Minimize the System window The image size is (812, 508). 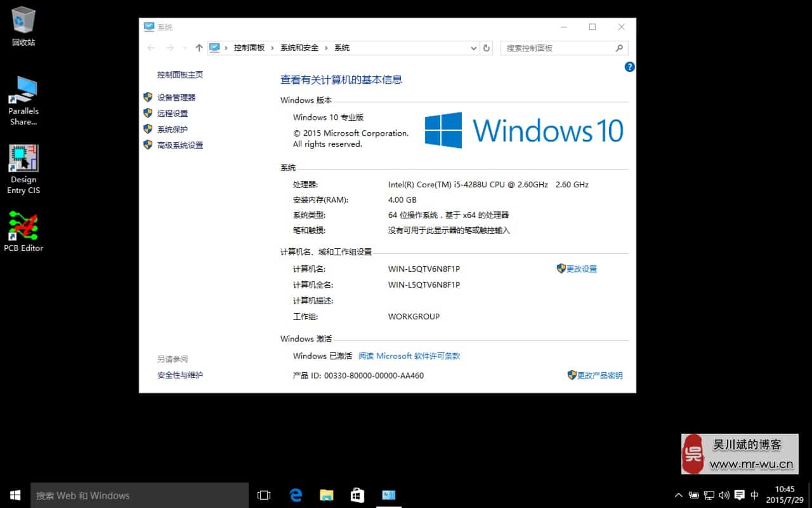click(563, 27)
